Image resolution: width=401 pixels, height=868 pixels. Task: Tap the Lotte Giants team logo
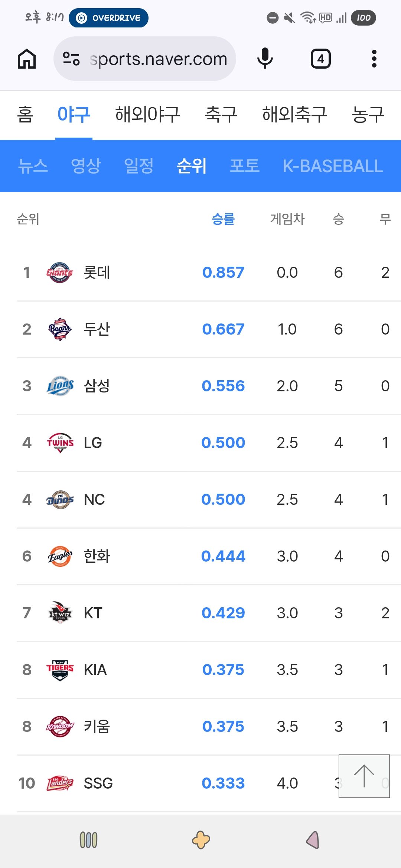coord(59,273)
